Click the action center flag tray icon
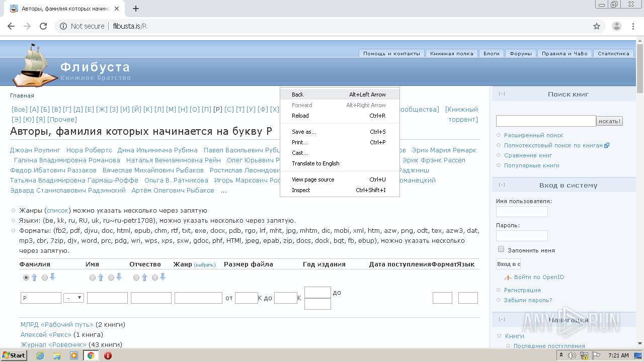 [x=596, y=355]
